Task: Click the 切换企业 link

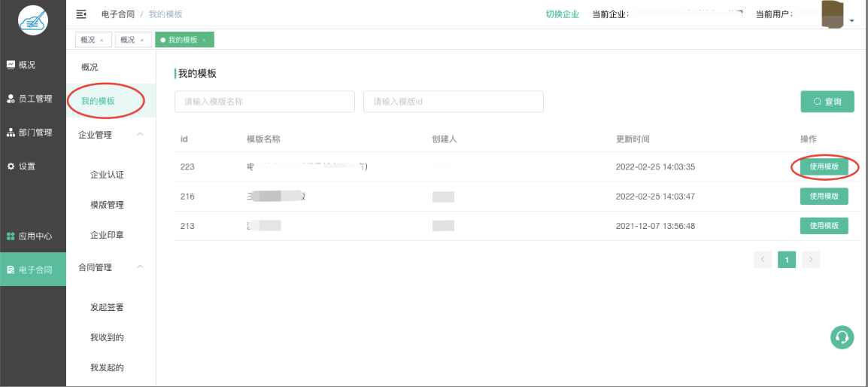Action: click(x=562, y=14)
